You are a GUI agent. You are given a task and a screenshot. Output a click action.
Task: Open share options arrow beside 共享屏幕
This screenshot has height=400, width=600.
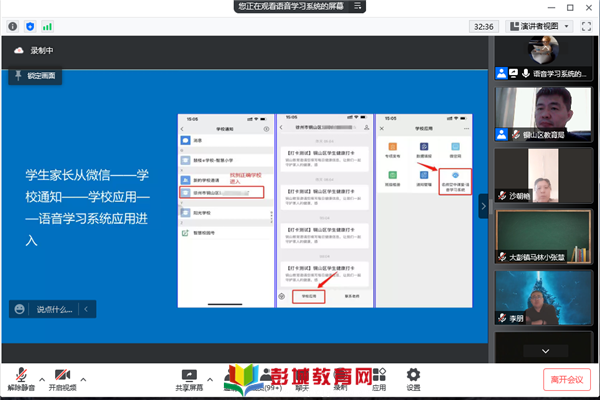click(210, 379)
